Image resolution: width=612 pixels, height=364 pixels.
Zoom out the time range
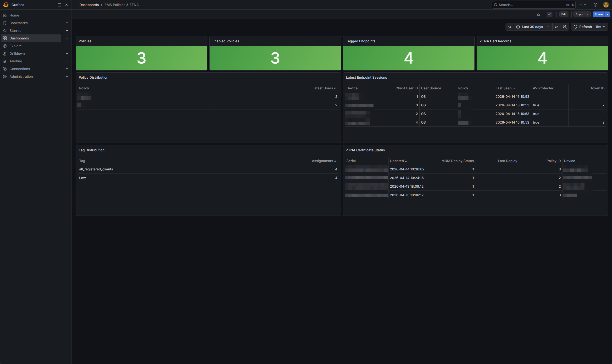pos(565,27)
